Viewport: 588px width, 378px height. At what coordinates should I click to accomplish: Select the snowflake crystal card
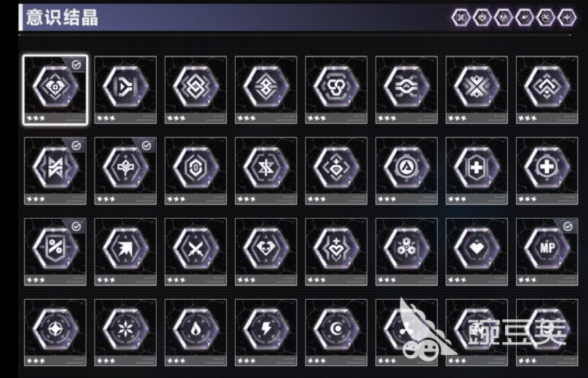(125, 333)
